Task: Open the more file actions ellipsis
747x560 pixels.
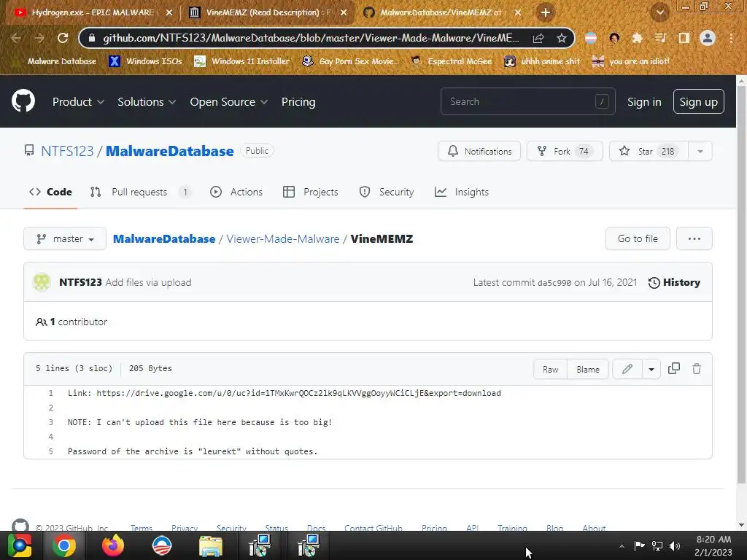Action: tap(694, 238)
